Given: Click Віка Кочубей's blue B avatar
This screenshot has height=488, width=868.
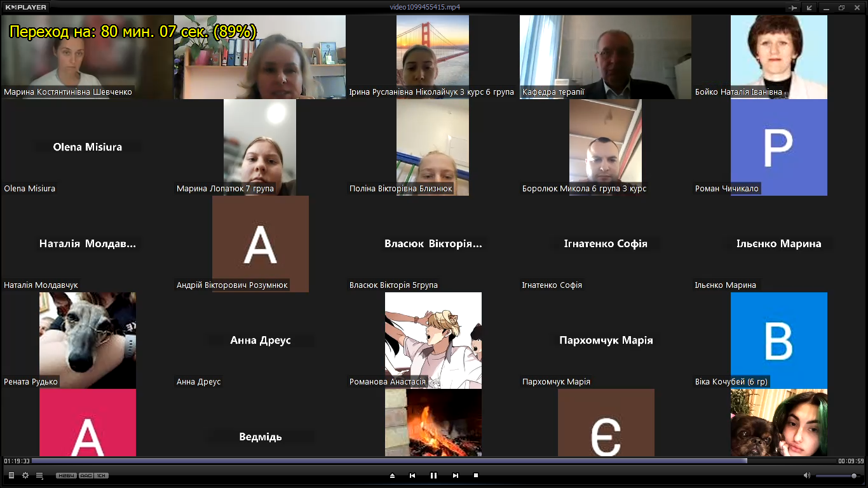Looking at the screenshot, I should click(779, 341).
